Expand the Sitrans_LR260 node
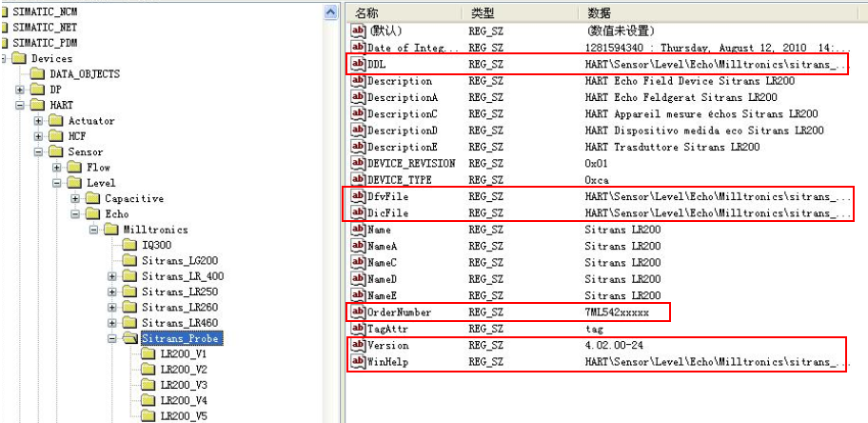 pos(111,307)
